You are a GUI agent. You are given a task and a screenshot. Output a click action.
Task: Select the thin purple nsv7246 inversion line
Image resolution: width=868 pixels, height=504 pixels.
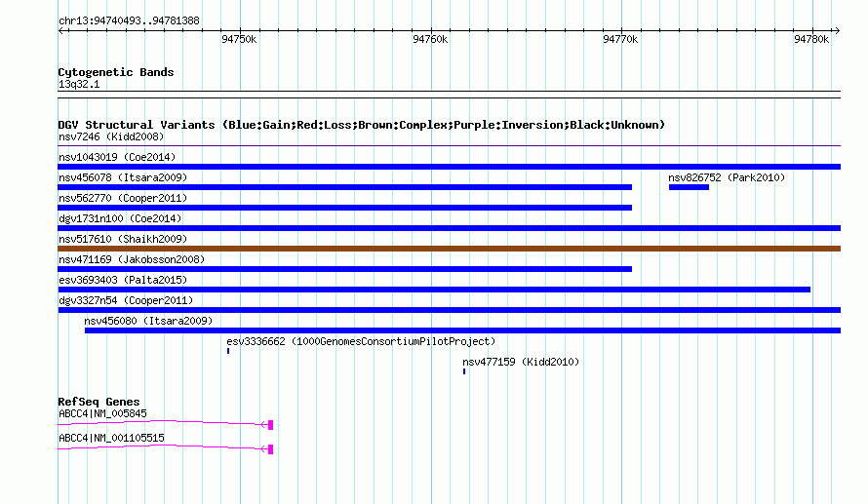[x=449, y=146]
